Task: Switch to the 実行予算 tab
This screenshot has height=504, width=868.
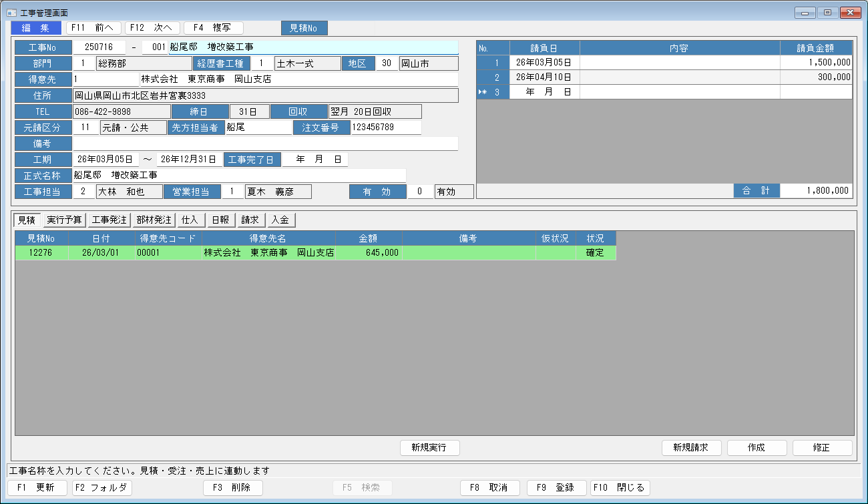Action: [x=65, y=220]
